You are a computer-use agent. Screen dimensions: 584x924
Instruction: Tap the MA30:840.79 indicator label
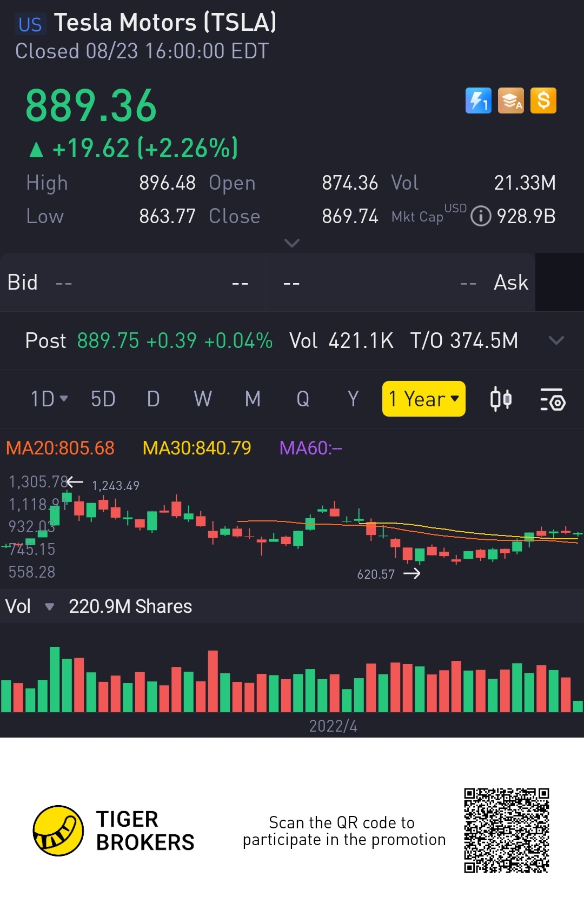pos(197,448)
